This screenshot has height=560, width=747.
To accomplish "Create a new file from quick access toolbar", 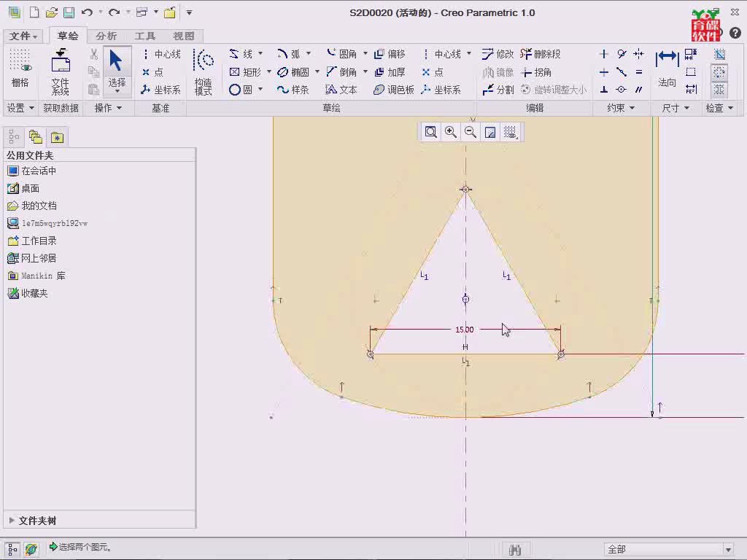I will (34, 12).
